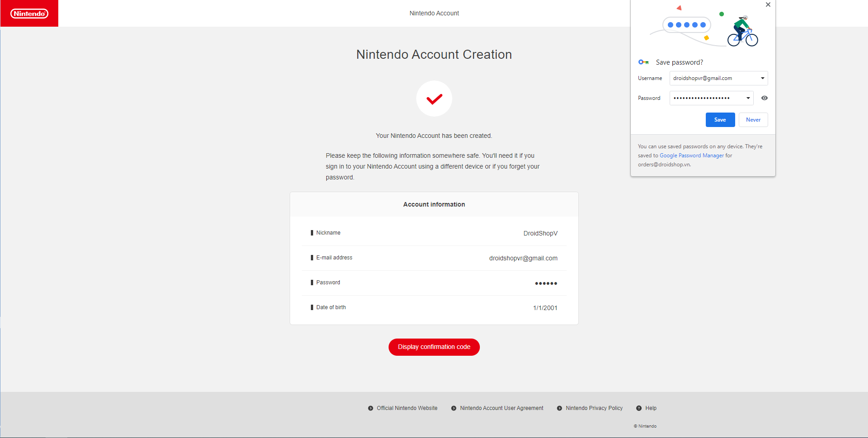Click the nickname value DroidShopV
This screenshot has width=868, height=438.
[540, 233]
